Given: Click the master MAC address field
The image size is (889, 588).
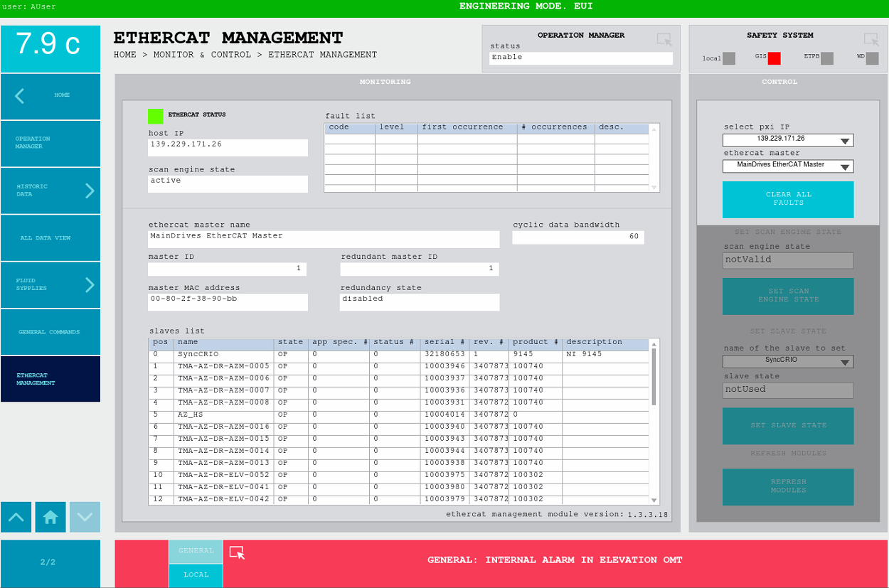Looking at the screenshot, I should (x=228, y=302).
